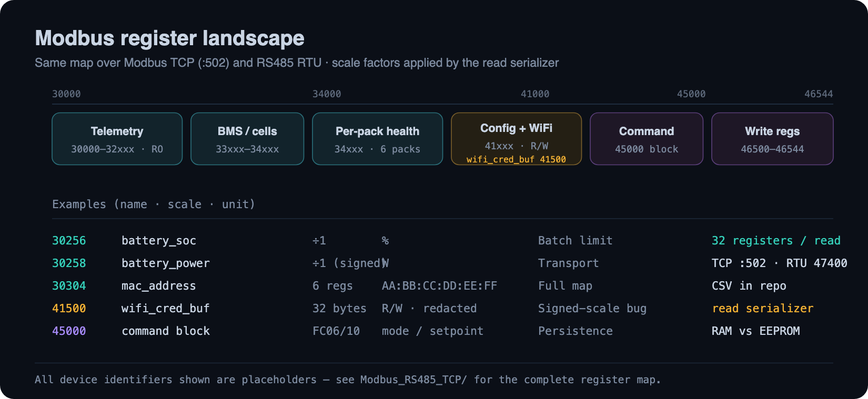868x399 pixels.
Task: Click the 34000 axis label
Action: [327, 94]
